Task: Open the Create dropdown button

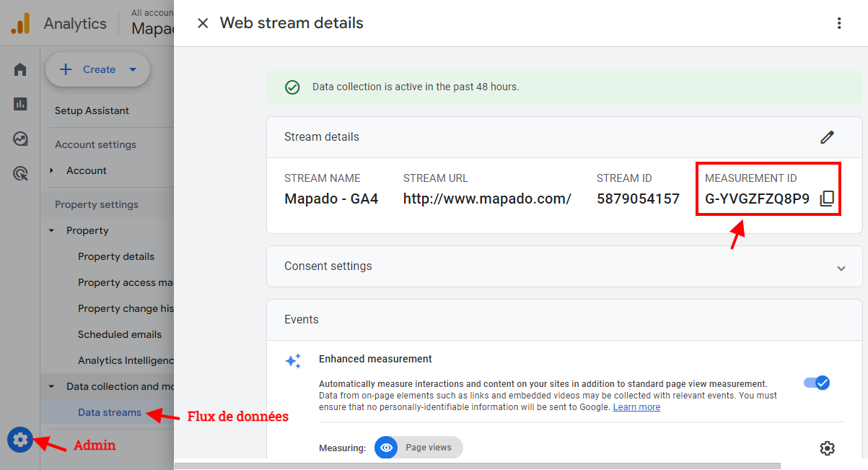Action: [x=97, y=70]
